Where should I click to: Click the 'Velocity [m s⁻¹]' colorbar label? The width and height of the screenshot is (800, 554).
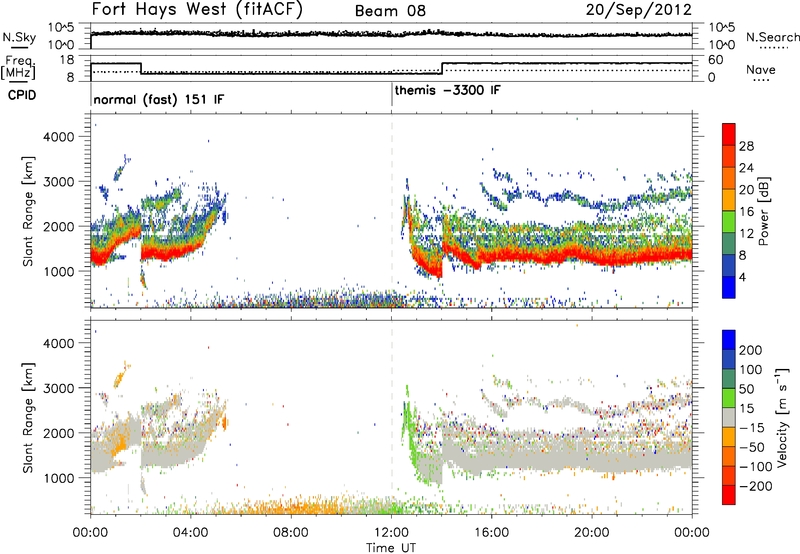[x=783, y=418]
